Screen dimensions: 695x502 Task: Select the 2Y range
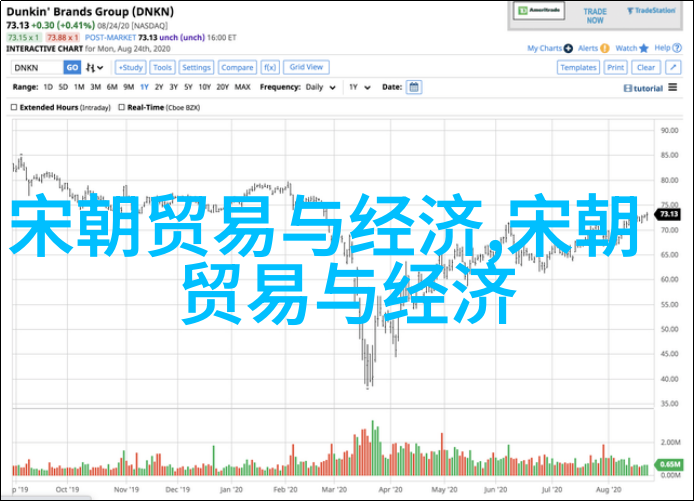[x=159, y=87]
